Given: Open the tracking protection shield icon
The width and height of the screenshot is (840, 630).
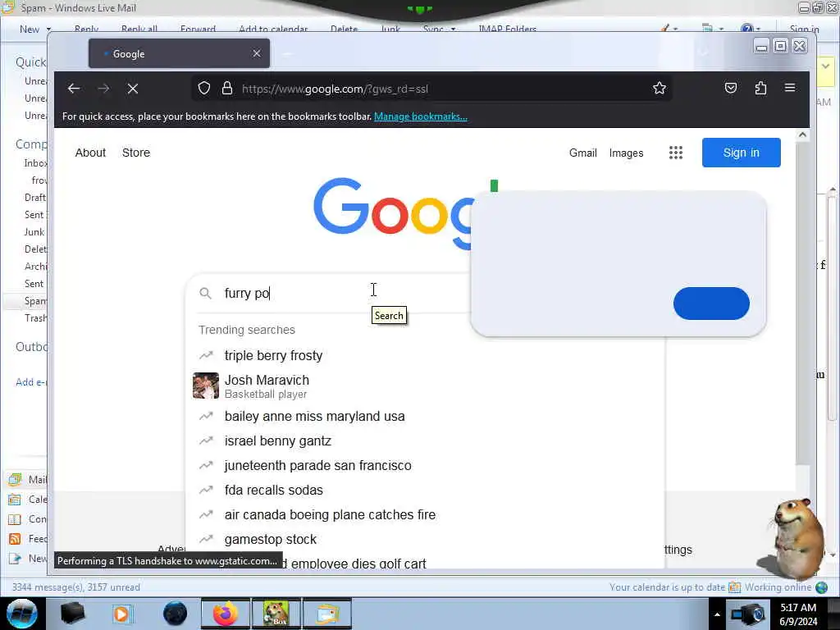Looking at the screenshot, I should point(204,89).
